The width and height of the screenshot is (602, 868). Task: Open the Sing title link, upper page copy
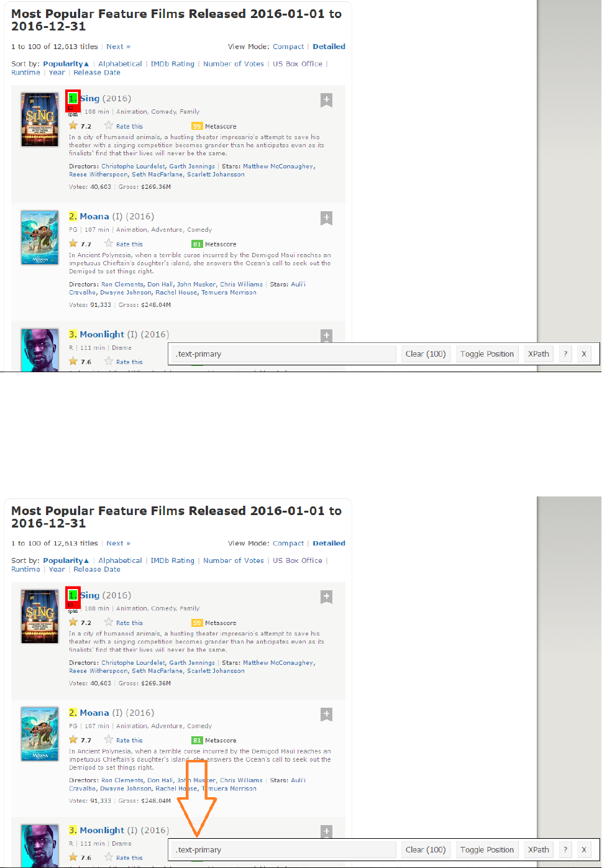[89, 98]
